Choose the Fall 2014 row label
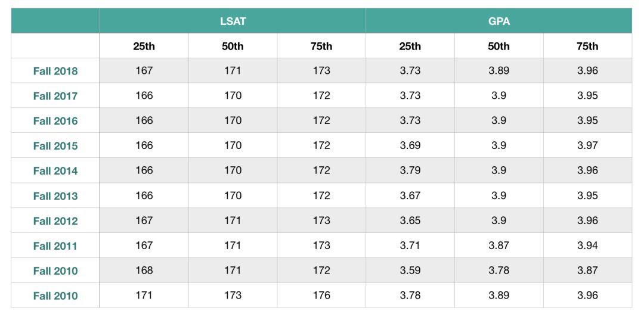 (55, 171)
